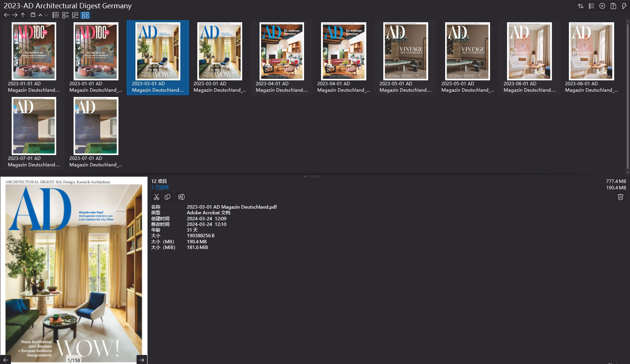The width and height of the screenshot is (630, 364).
Task: Switch to plain list view
Action: [55, 15]
